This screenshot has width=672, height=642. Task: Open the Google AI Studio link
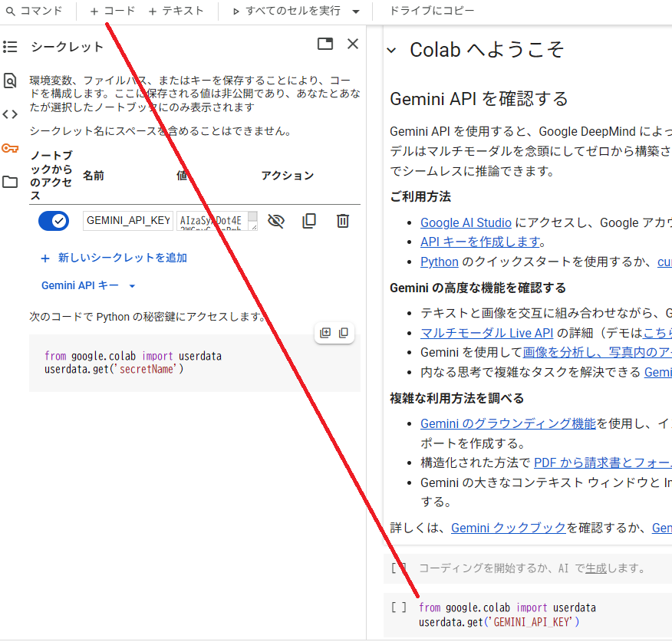[466, 222]
